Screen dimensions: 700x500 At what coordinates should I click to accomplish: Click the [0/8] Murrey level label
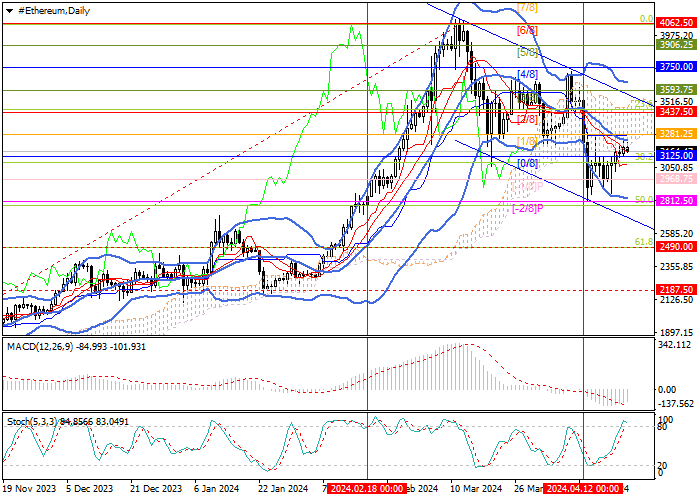click(x=527, y=163)
